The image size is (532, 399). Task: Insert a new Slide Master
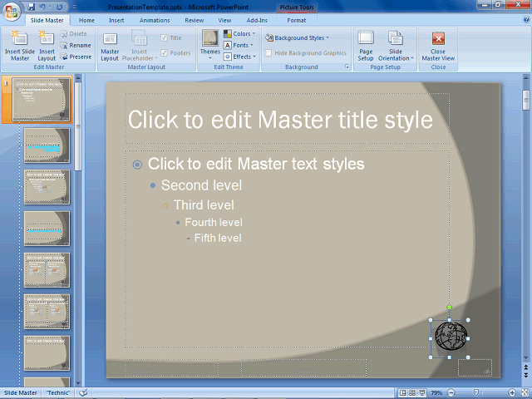20,46
